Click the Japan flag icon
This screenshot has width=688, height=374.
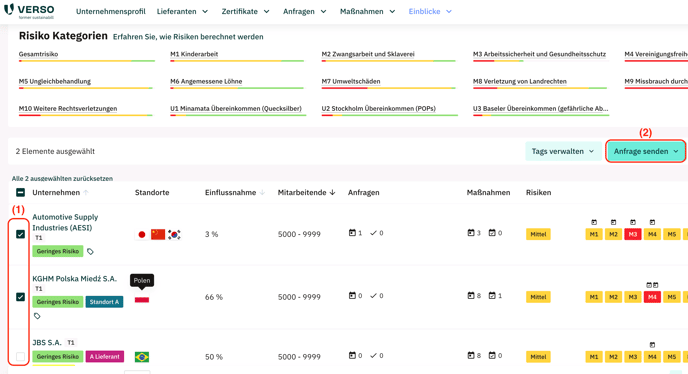click(x=142, y=234)
